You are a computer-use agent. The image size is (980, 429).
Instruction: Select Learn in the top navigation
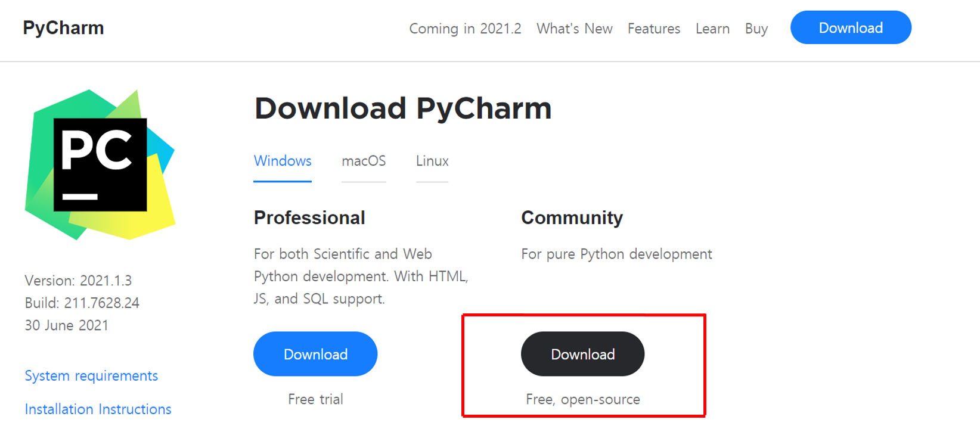click(x=712, y=29)
